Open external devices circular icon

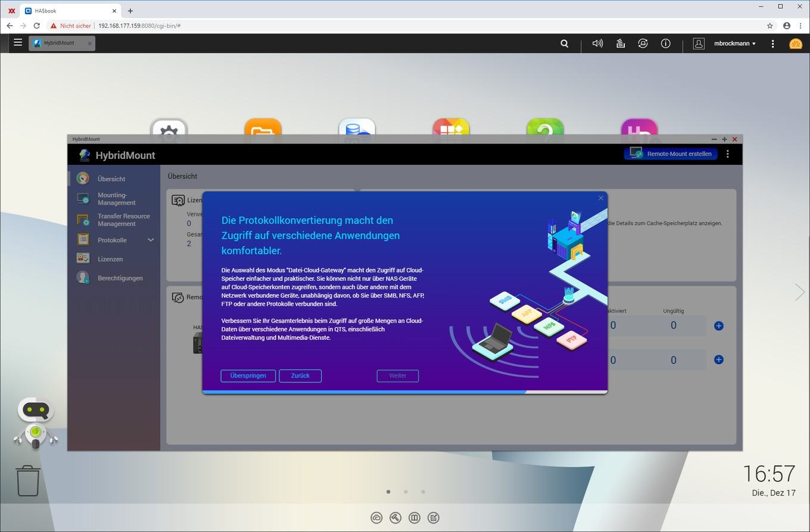(x=643, y=43)
